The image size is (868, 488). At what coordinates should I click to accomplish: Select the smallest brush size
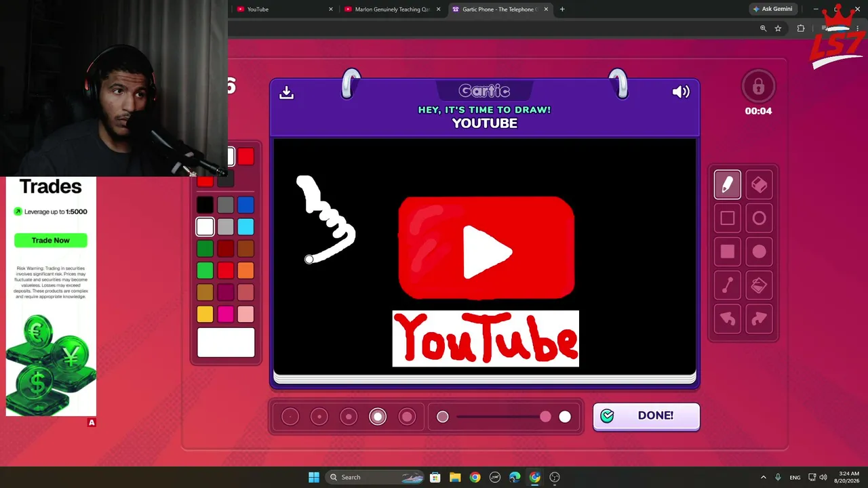coord(290,417)
